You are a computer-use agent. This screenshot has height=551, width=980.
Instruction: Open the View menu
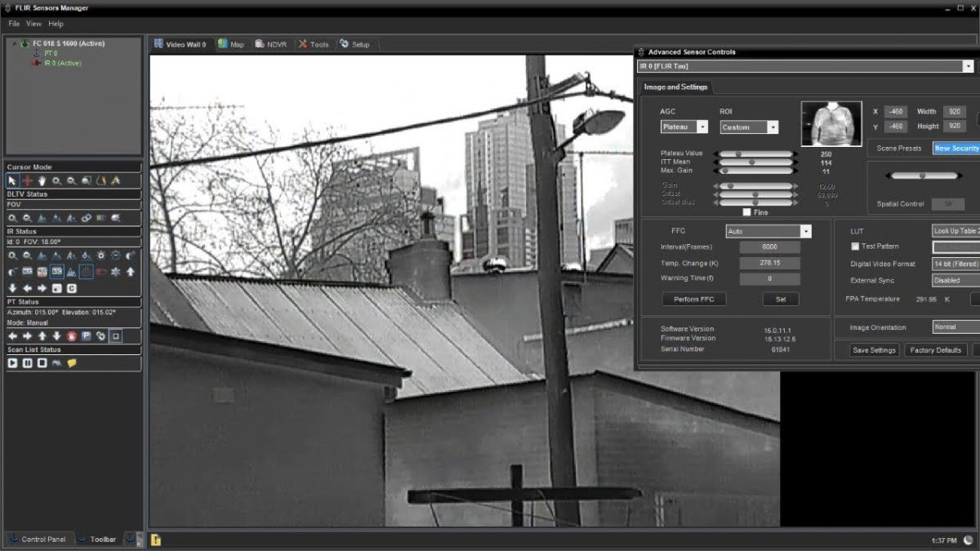tap(33, 24)
